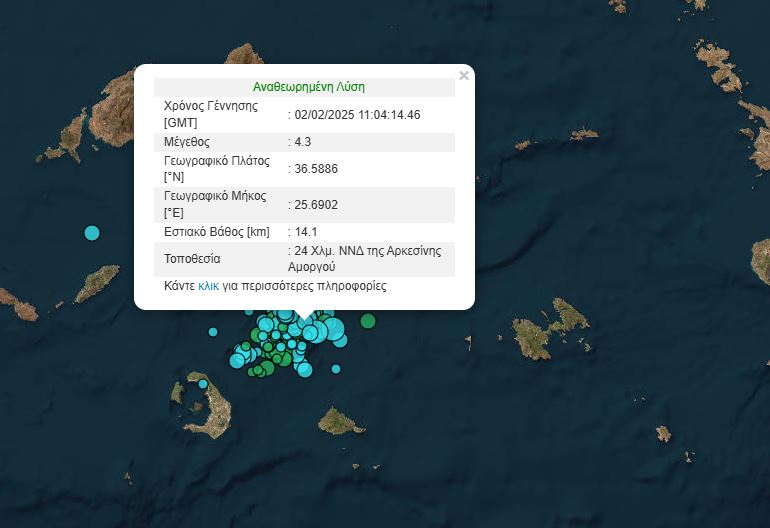
Task: Click the small cyan marker left of the cluster
Action: (x=212, y=332)
